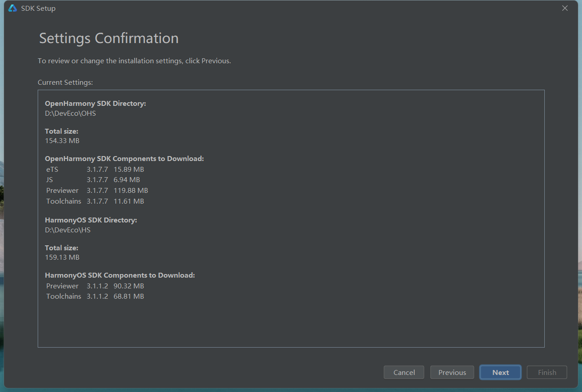This screenshot has height=392, width=582.
Task: Click the DevEco logo in title bar
Action: click(13, 9)
